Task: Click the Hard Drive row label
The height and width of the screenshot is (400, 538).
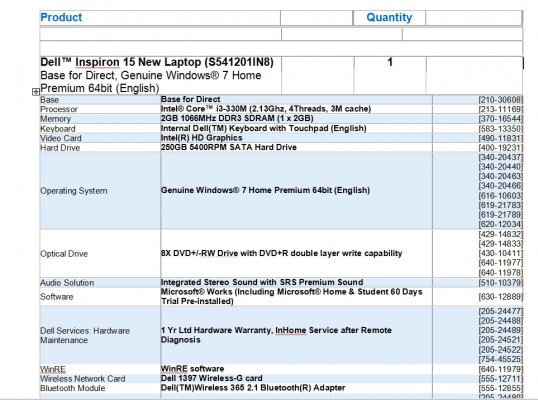Action: tap(60, 148)
